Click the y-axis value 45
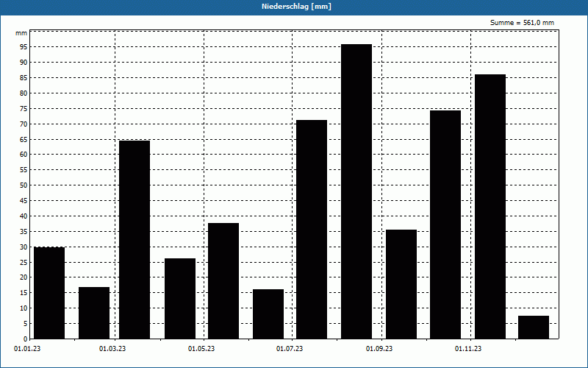This screenshot has height=368, width=588. tap(24, 200)
